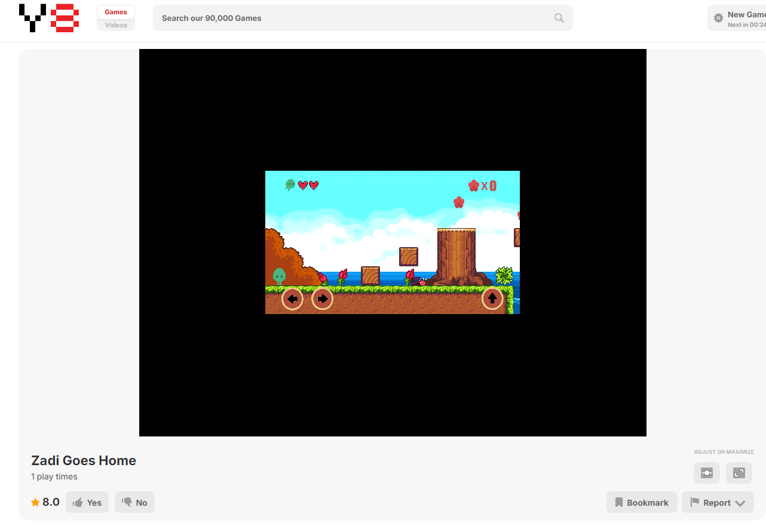Viewport: 766px width, 532px height.
Task: Expand the Report dropdown
Action: pyautogui.click(x=718, y=502)
